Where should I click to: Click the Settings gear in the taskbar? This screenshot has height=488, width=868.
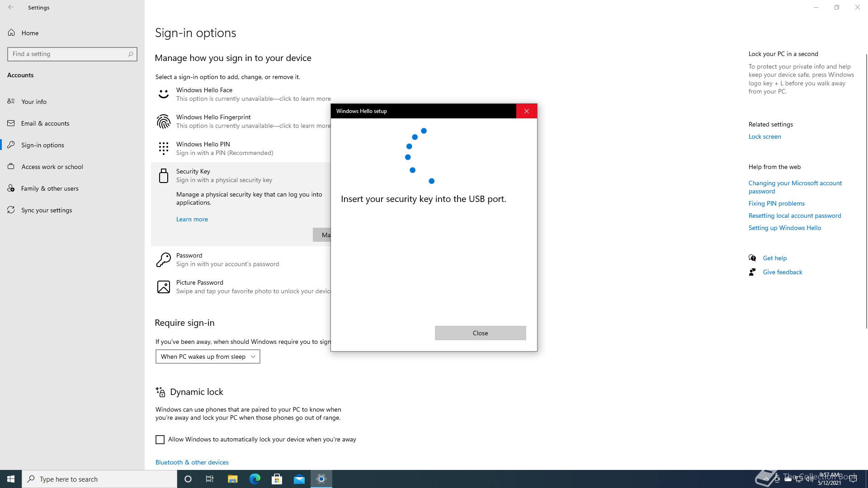321,479
